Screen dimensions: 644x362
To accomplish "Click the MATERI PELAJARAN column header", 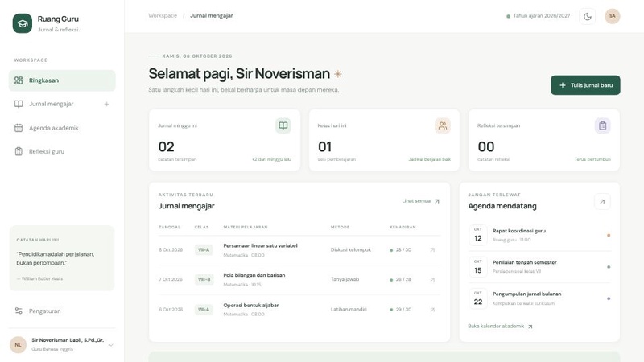I will [x=246, y=227].
